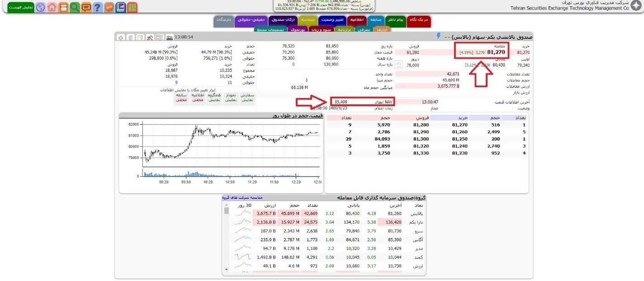
Task: Open the red-green tiles layout icon
Action: (x=132, y=7)
